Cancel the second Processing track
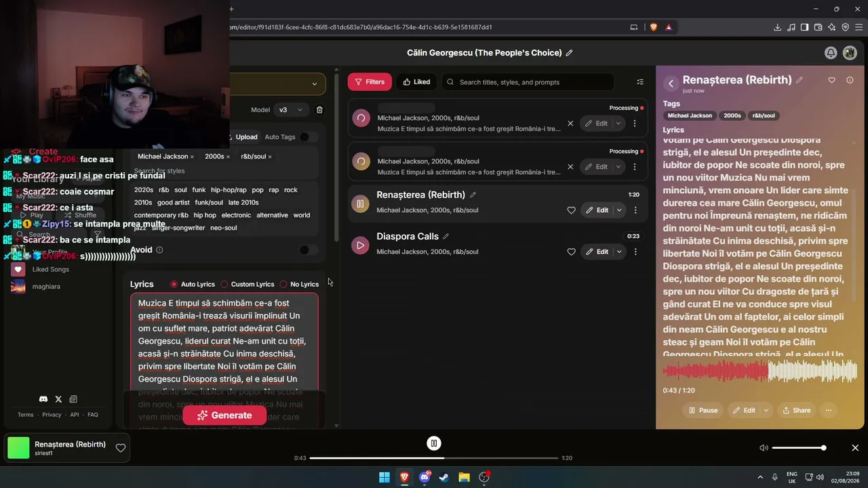The image size is (868, 488). tap(570, 167)
